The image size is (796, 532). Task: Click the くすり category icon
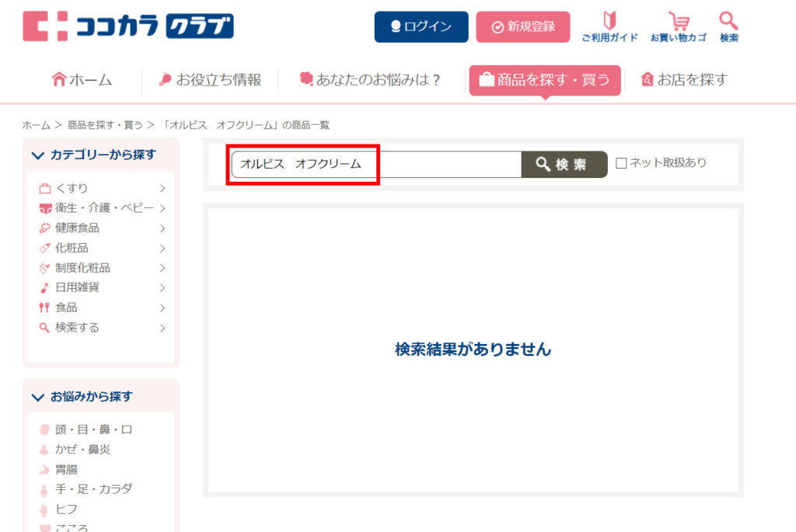(x=44, y=189)
